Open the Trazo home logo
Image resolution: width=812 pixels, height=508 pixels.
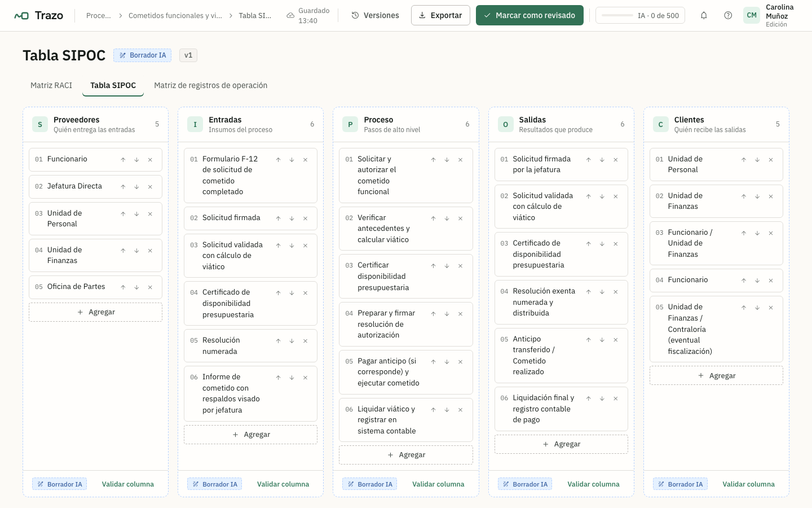pyautogui.click(x=38, y=15)
